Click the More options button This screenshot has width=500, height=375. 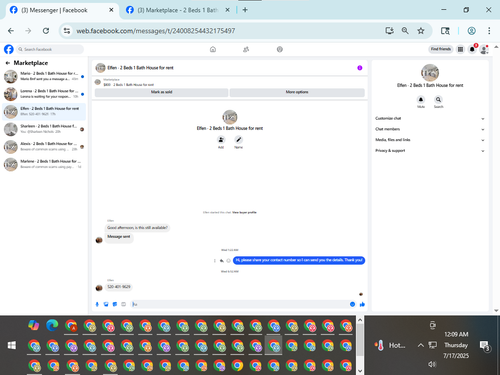297,92
